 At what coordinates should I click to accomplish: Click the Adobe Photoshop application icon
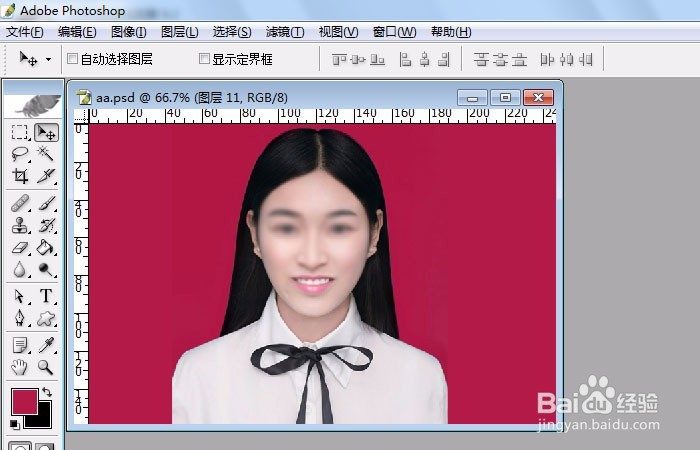[x=8, y=10]
